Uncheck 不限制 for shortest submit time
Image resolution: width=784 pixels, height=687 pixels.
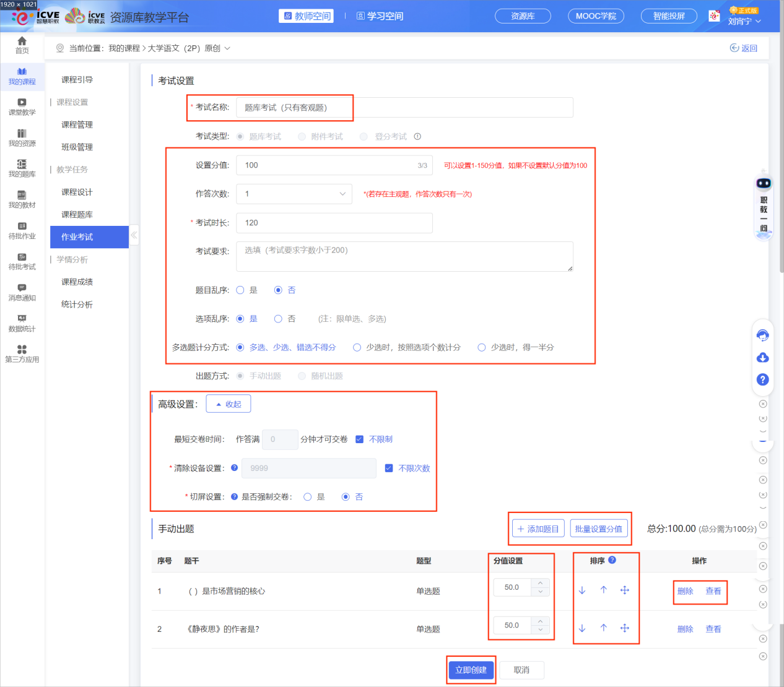360,439
